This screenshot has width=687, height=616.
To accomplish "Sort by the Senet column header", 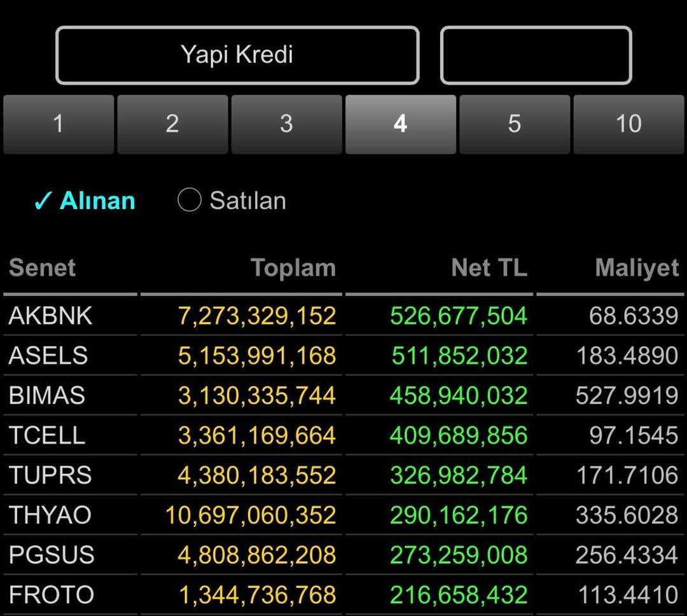I will click(x=42, y=267).
